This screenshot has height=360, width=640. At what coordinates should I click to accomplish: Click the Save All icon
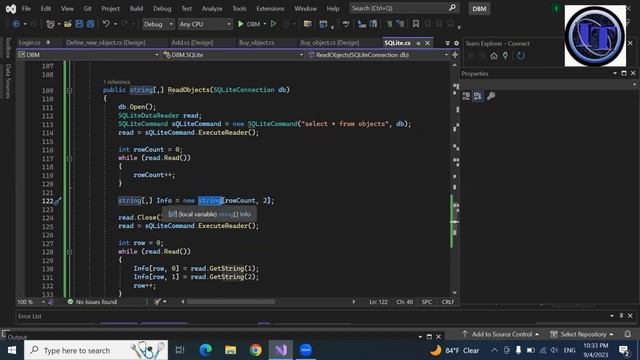[90, 24]
